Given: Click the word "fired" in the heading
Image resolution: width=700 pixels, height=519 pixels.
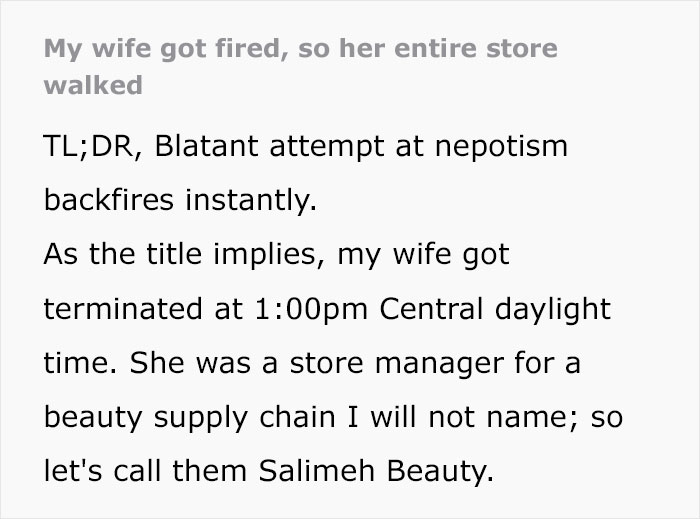Looking at the screenshot, I should coord(246,48).
